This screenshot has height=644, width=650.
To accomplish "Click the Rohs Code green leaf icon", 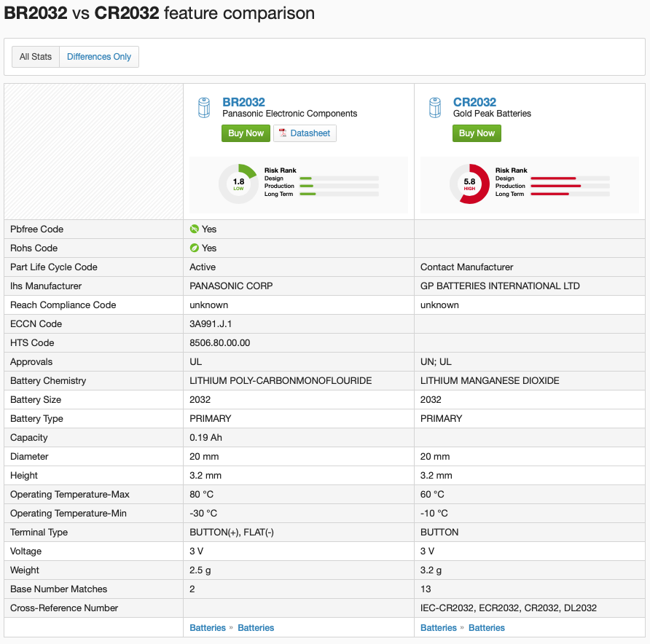I will click(x=194, y=248).
